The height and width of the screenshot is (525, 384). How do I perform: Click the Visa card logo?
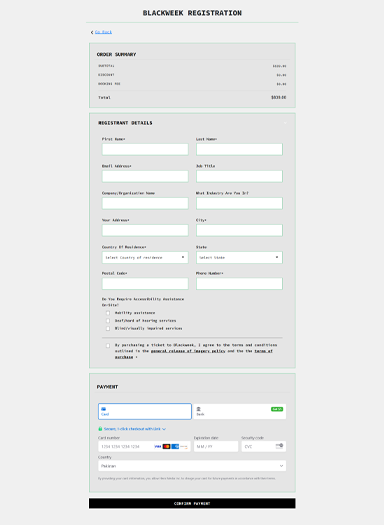click(x=158, y=446)
